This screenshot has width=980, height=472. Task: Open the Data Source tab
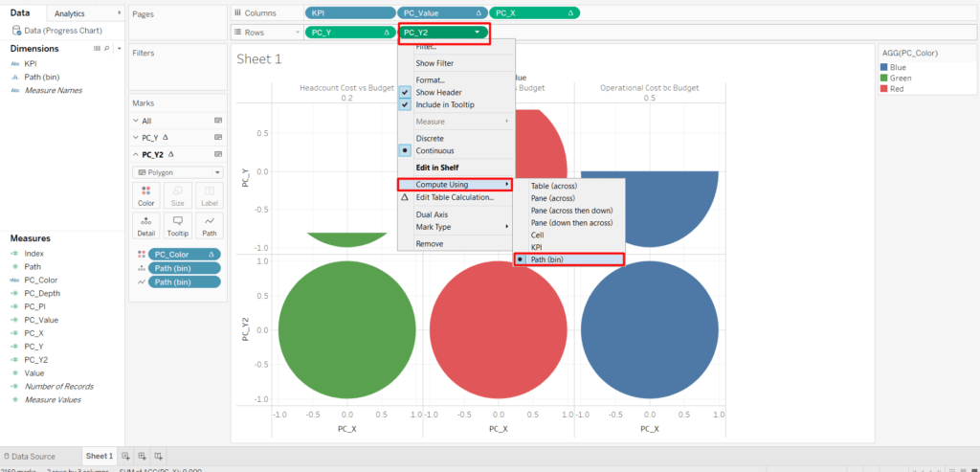tap(32, 457)
